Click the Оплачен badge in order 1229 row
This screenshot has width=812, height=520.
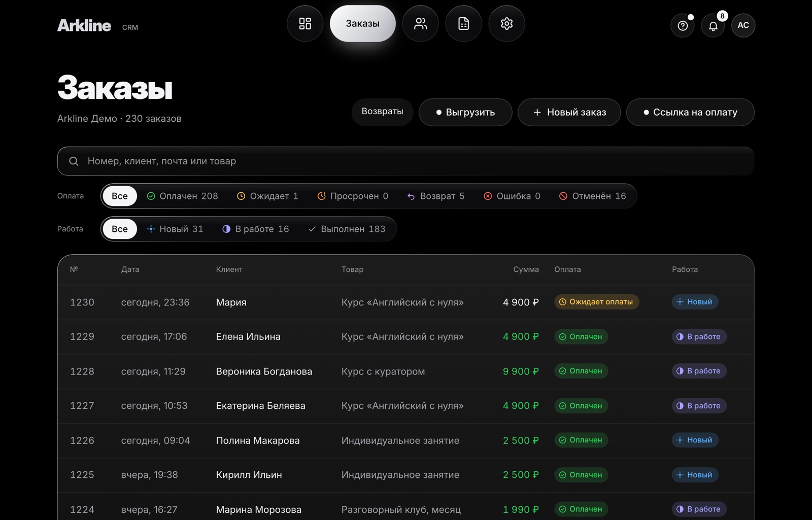[x=581, y=336]
